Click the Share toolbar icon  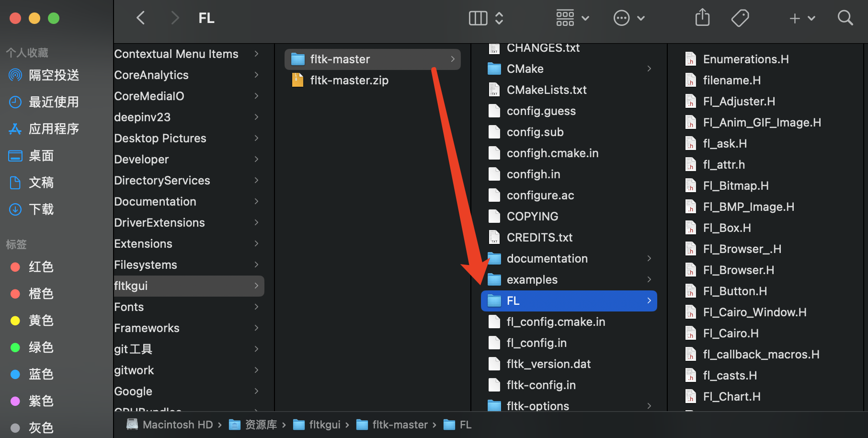pyautogui.click(x=702, y=18)
